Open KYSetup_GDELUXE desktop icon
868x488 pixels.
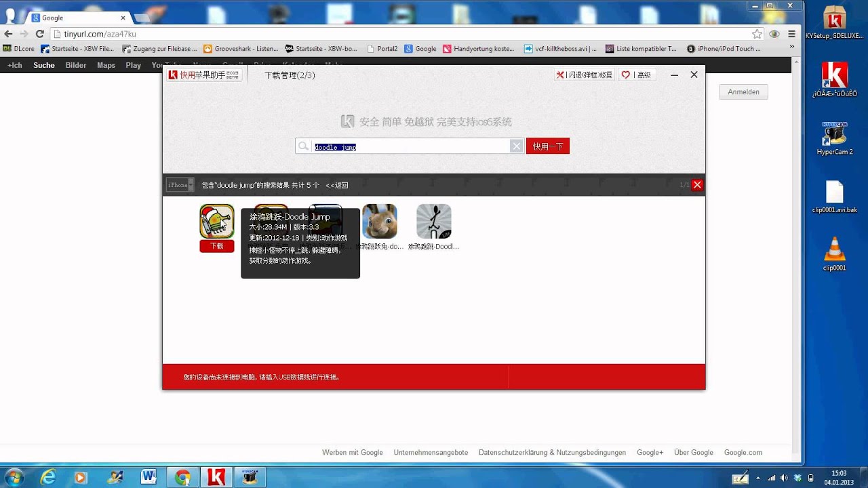[835, 22]
